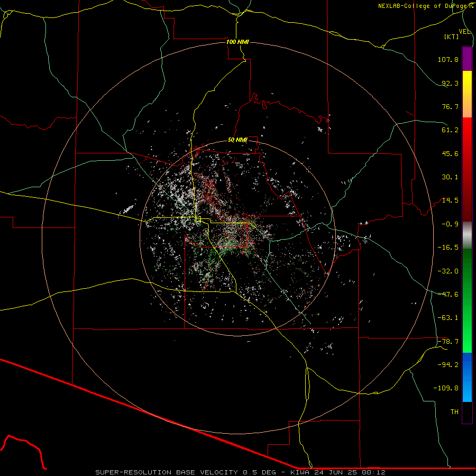Click the TH label on the scale
476x476 pixels.
[454, 412]
